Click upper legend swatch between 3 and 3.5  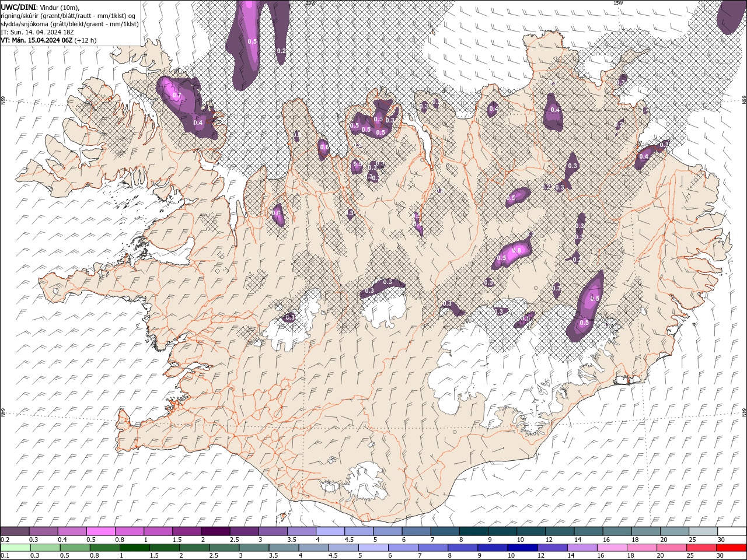click(x=273, y=531)
